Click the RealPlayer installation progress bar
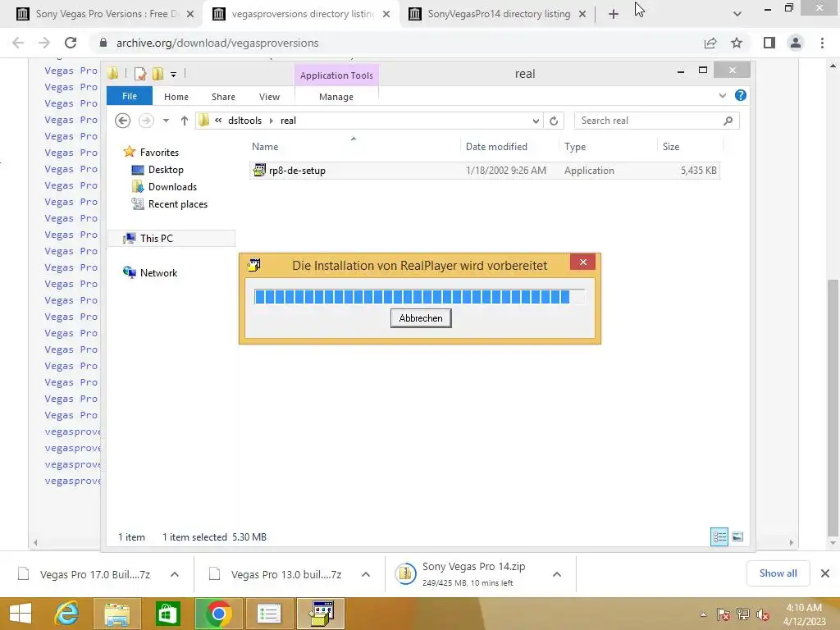840x630 pixels. [419, 296]
